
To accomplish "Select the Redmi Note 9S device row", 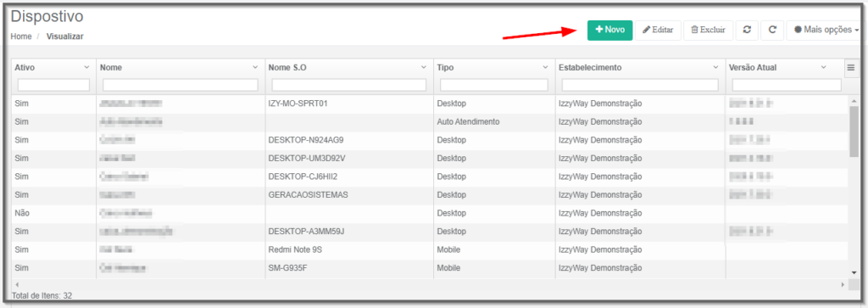I will point(431,249).
